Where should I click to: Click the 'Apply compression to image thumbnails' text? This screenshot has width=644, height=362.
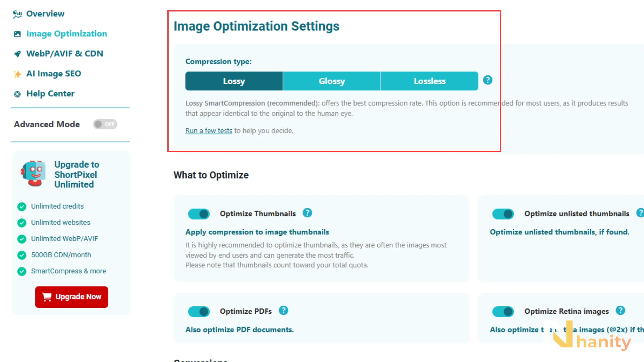[257, 232]
